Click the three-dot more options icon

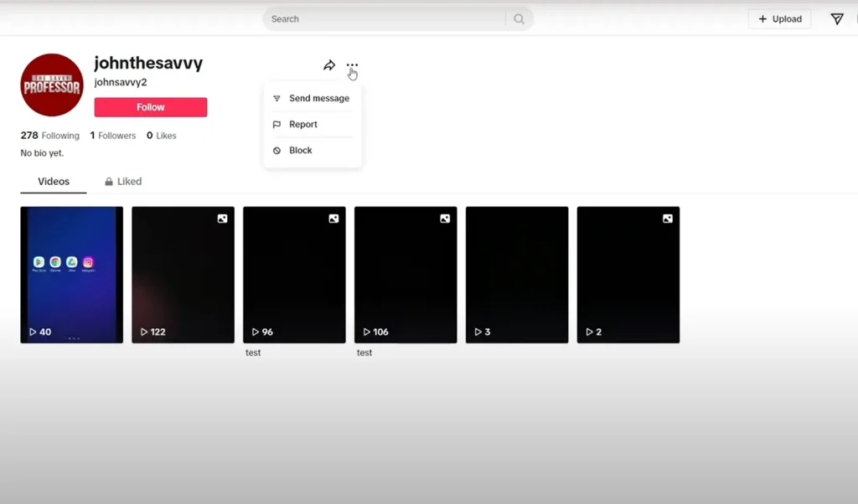point(352,65)
